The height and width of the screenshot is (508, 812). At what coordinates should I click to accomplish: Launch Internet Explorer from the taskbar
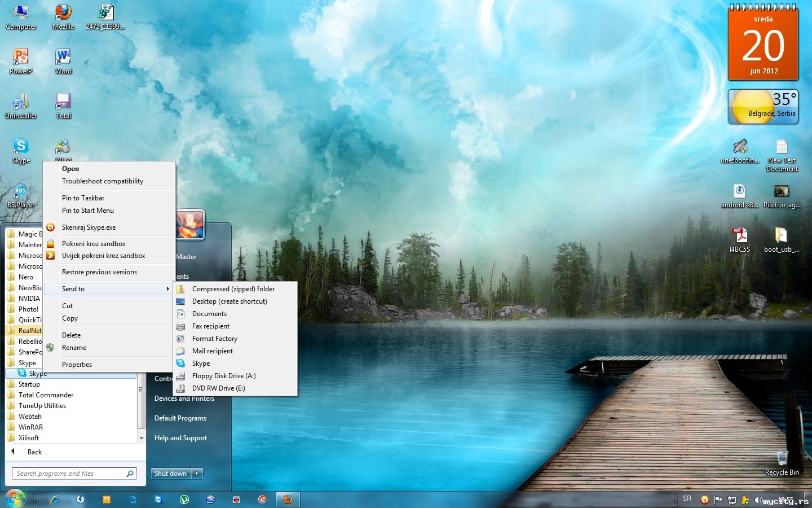55,500
